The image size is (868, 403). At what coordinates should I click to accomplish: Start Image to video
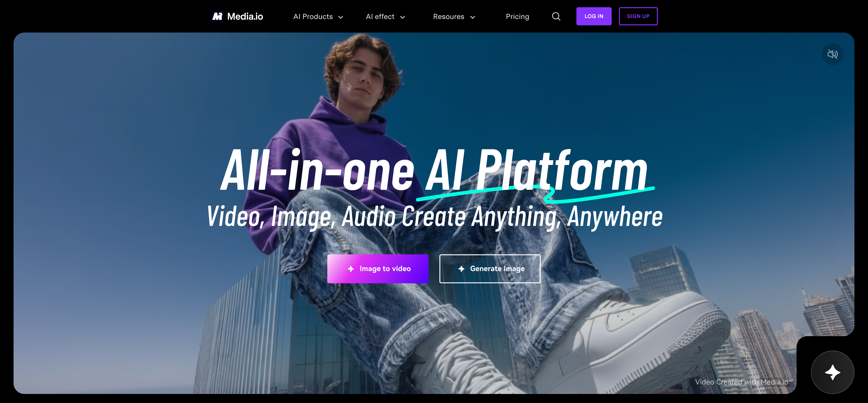click(x=378, y=269)
